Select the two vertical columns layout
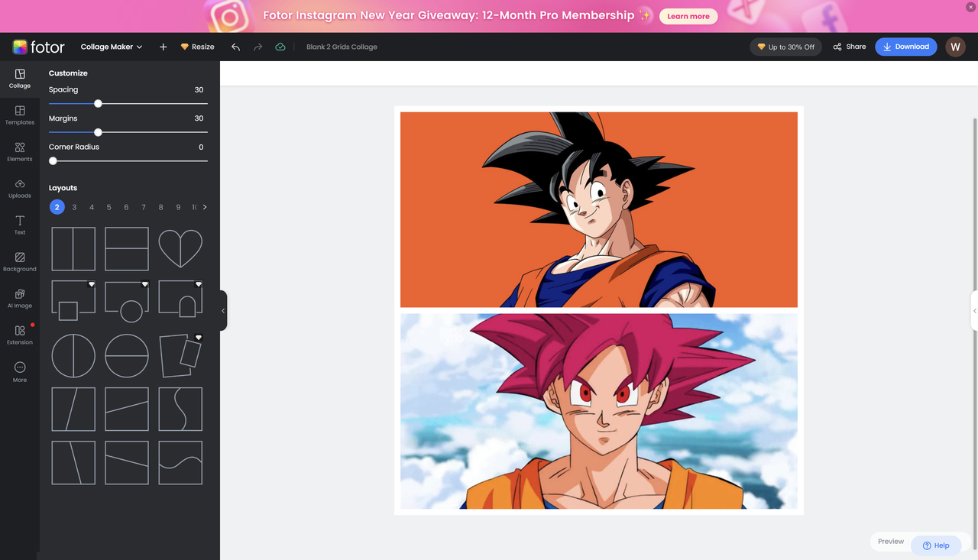 (73, 249)
